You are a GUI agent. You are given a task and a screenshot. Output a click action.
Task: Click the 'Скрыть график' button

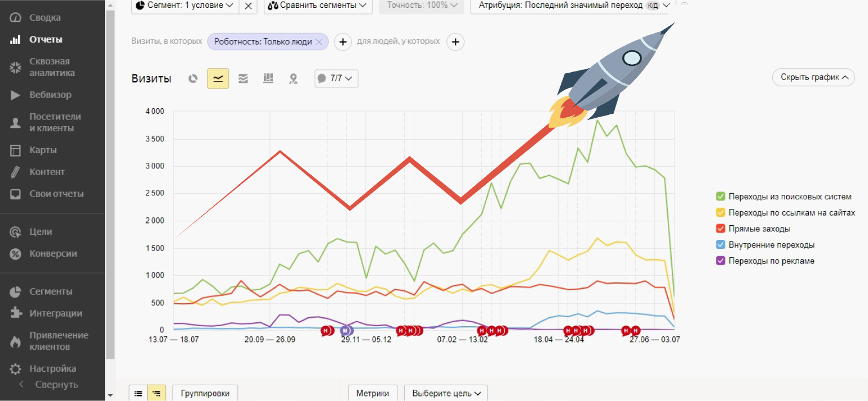click(813, 78)
